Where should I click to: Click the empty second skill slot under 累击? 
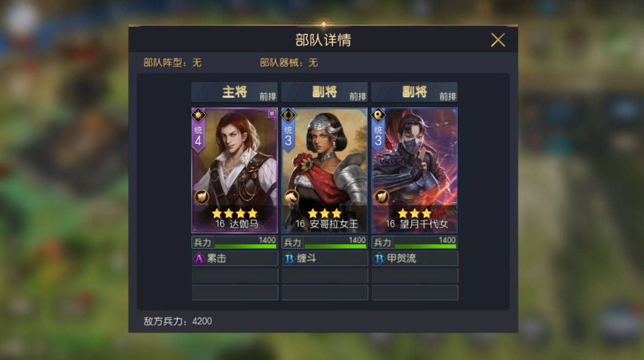click(x=235, y=275)
